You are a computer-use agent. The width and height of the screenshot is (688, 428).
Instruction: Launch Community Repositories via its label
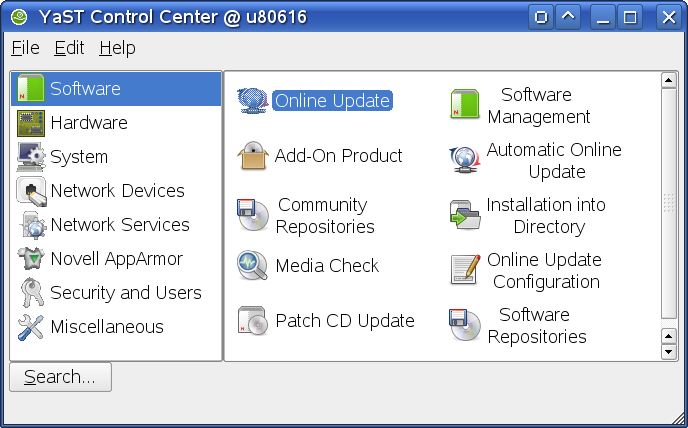click(325, 216)
